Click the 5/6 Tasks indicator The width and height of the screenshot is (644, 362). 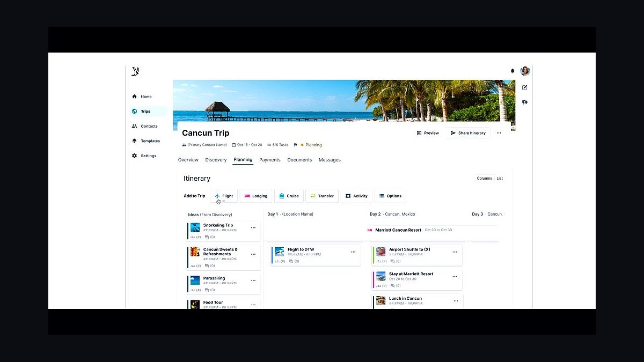pos(278,145)
